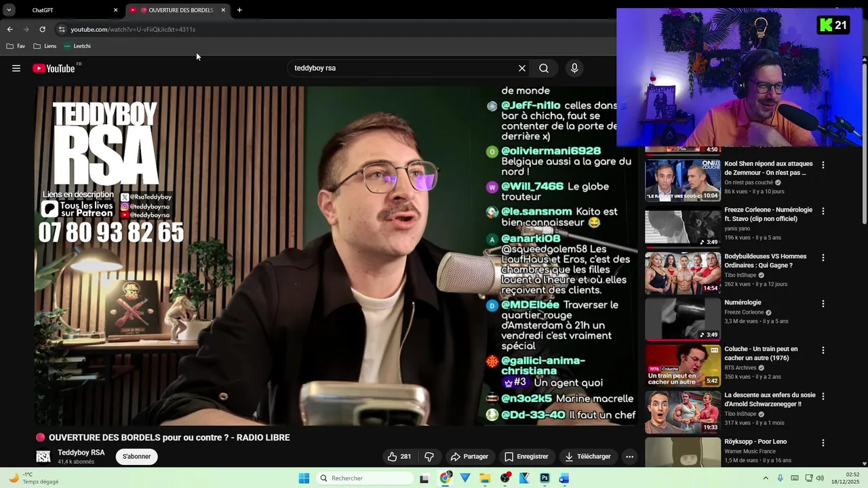Show hidden system tray icons chevron
The width and height of the screenshot is (868, 488).
pyautogui.click(x=766, y=479)
